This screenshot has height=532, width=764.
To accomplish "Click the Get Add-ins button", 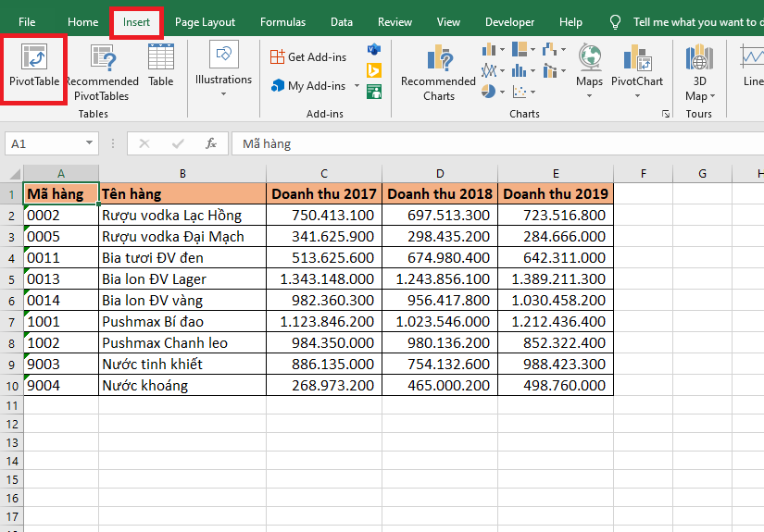I will (308, 56).
